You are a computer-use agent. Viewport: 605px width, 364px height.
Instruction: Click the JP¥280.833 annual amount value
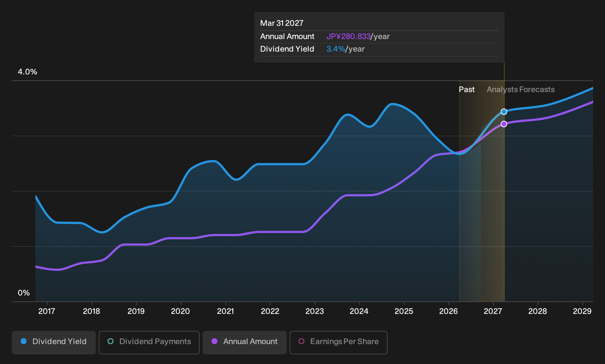point(348,36)
